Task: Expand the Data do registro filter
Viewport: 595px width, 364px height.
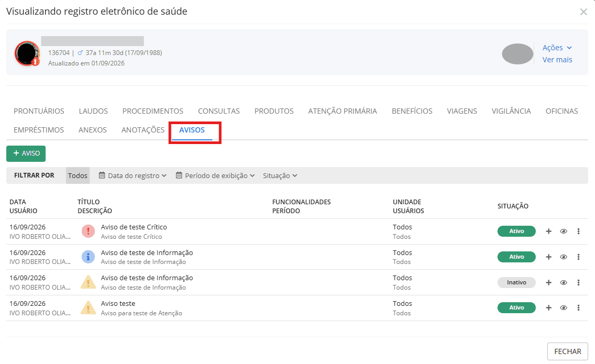Action: click(x=133, y=175)
